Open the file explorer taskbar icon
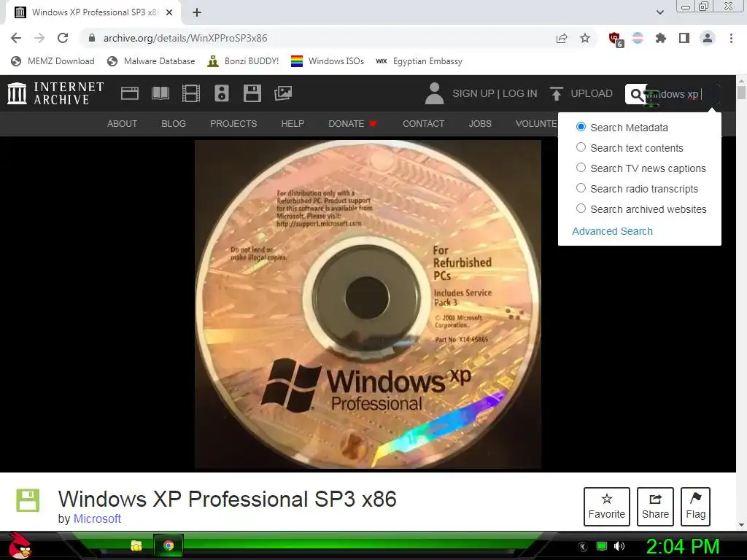The image size is (747, 560). tap(136, 545)
